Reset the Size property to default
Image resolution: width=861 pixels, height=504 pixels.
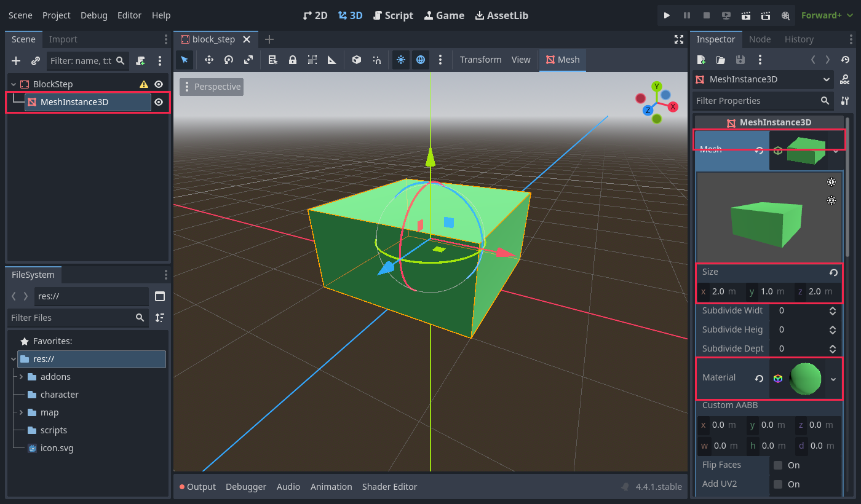pyautogui.click(x=833, y=272)
